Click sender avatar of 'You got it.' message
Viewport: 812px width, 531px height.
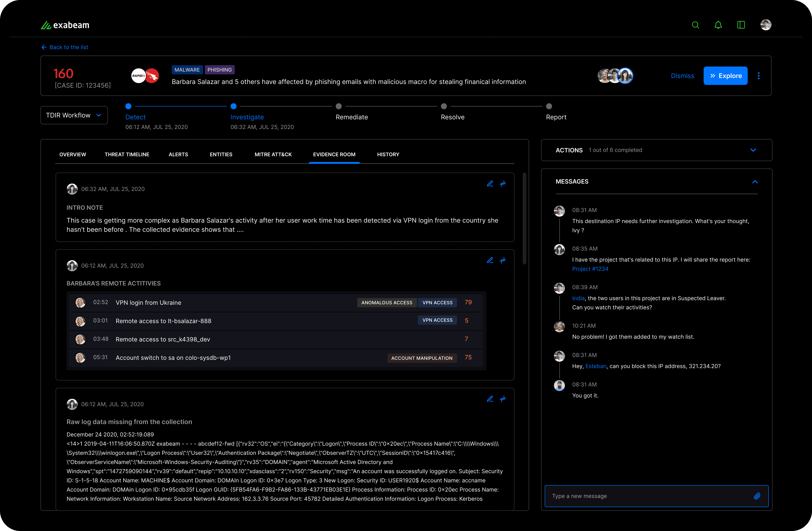(559, 386)
